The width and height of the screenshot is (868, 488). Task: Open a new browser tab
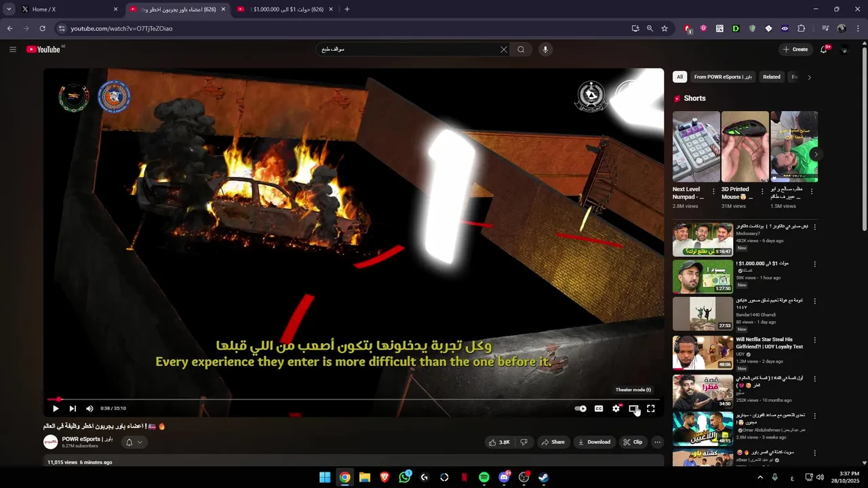click(x=347, y=9)
